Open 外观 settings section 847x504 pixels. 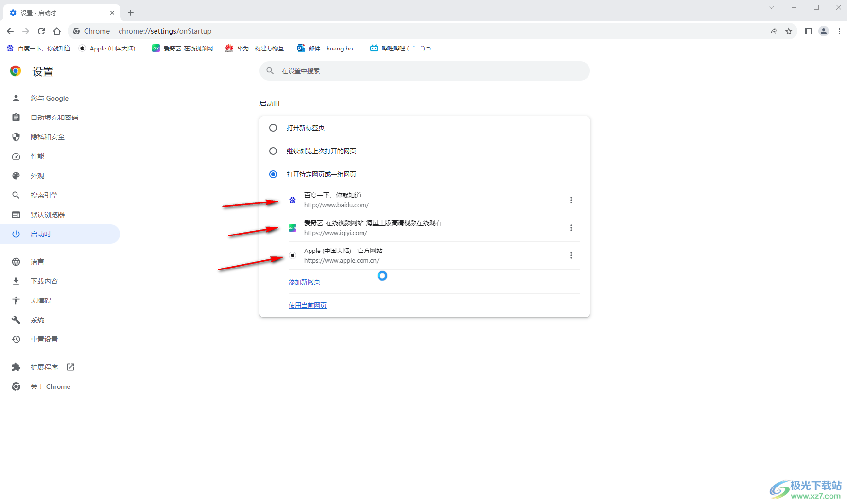pyautogui.click(x=37, y=176)
